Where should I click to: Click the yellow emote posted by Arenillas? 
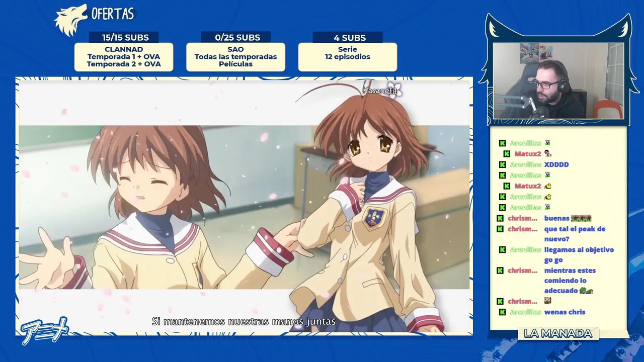pos(548,197)
